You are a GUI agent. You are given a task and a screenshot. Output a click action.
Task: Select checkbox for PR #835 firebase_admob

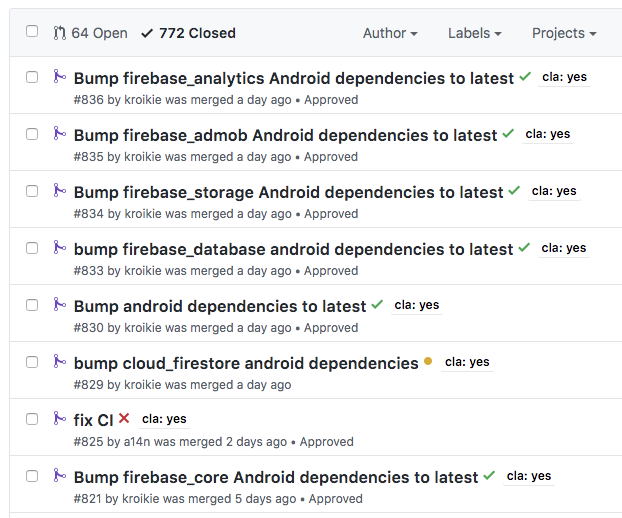(32, 134)
